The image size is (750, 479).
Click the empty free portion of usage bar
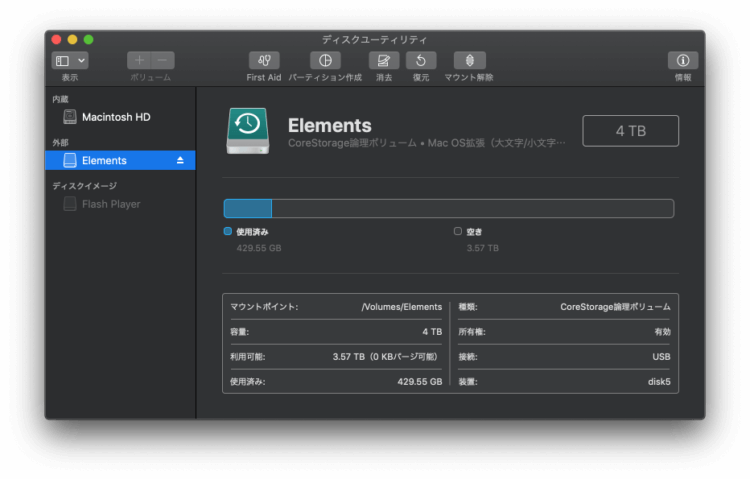[x=473, y=209]
